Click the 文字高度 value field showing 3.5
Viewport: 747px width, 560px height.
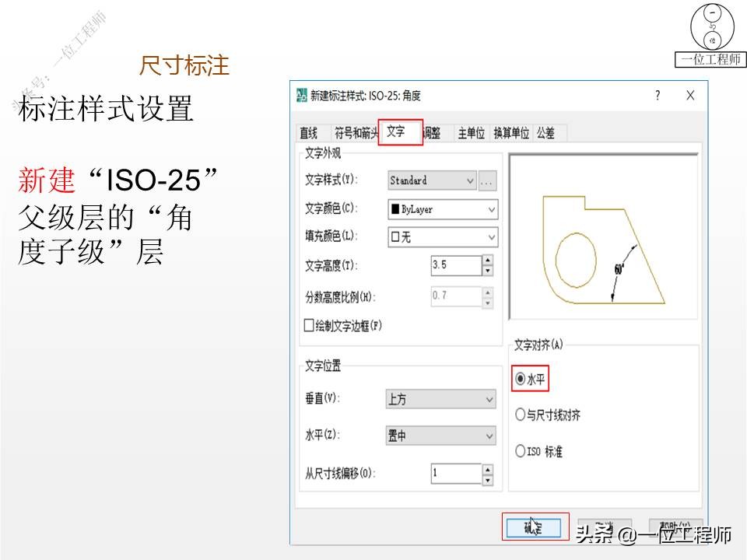(x=455, y=265)
